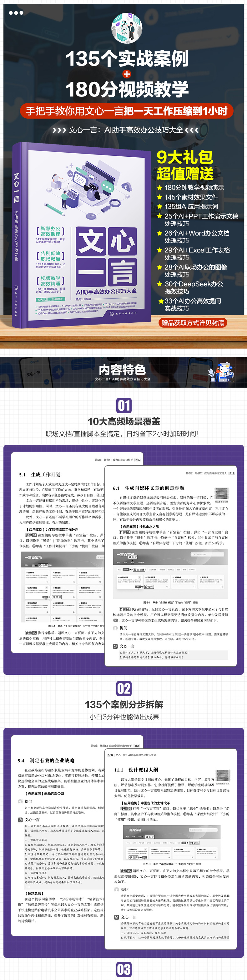Click the purple "01" section number badge
Image resolution: width=247 pixels, height=980 pixels.
(123, 405)
